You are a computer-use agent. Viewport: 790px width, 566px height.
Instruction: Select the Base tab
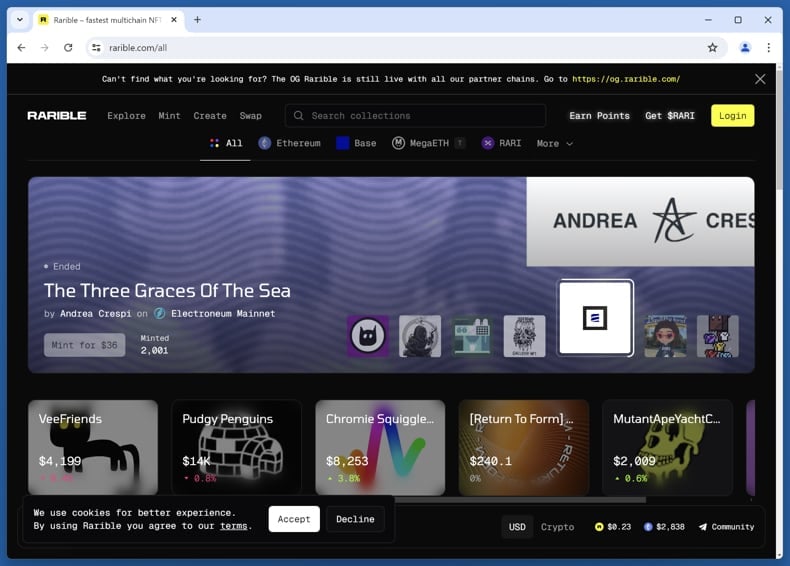coord(357,144)
